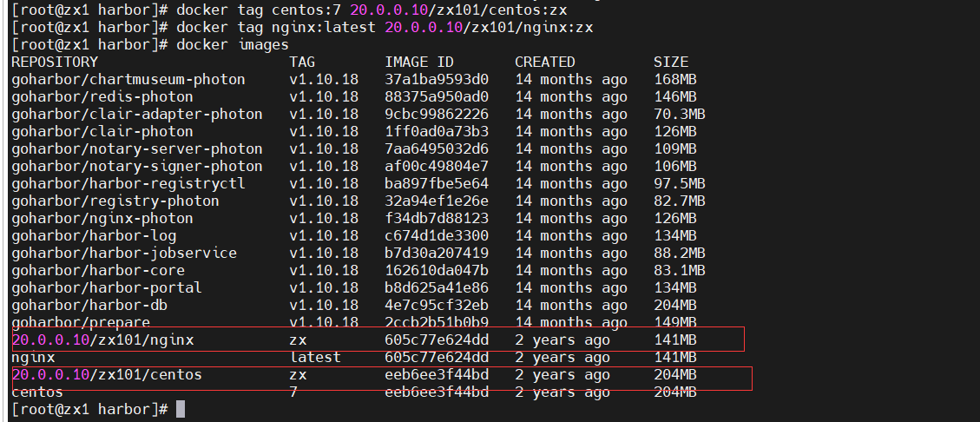Click the 109MB size value
Screen dimensions: 980x422
point(675,149)
